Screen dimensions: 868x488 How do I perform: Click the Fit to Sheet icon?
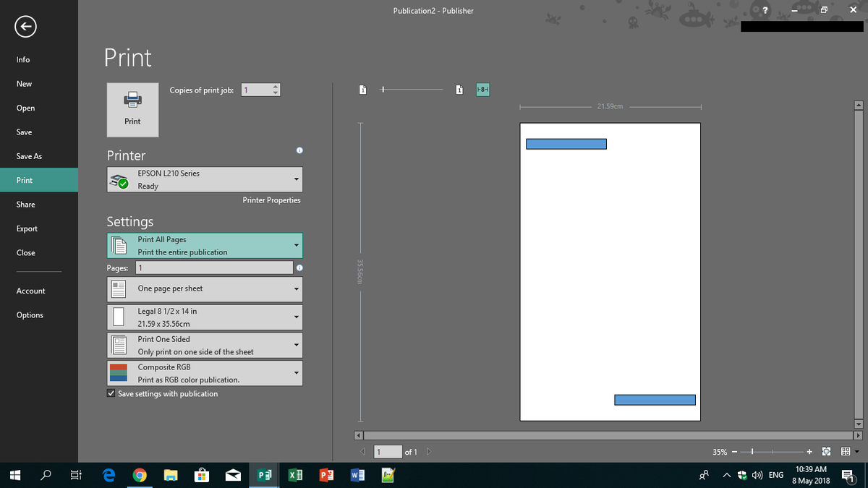point(827,452)
